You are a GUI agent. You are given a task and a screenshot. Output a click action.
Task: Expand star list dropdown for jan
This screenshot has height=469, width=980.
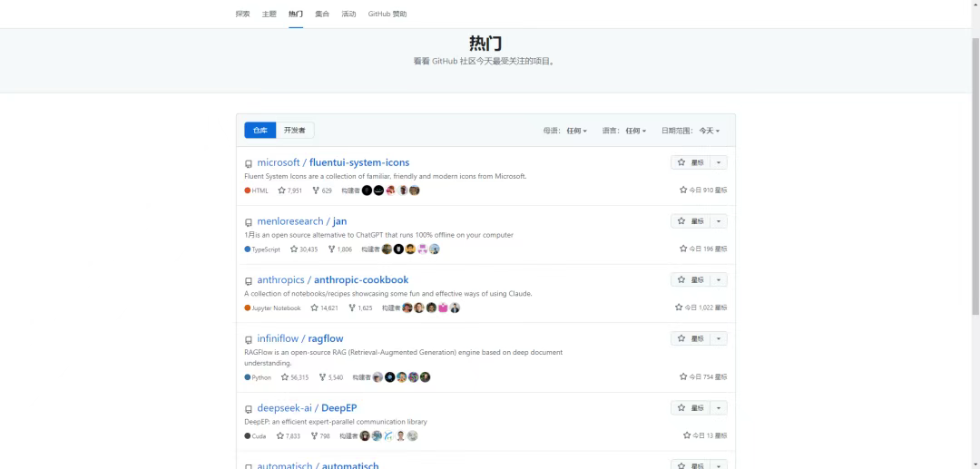point(718,221)
